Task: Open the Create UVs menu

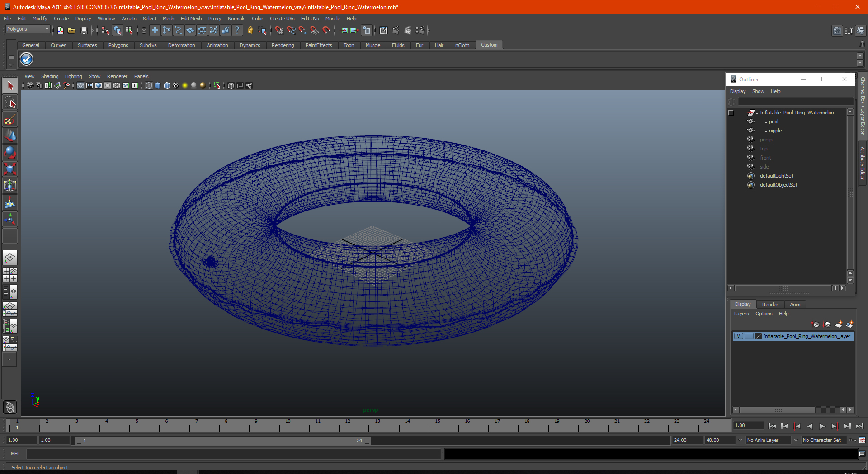Action: coord(282,19)
